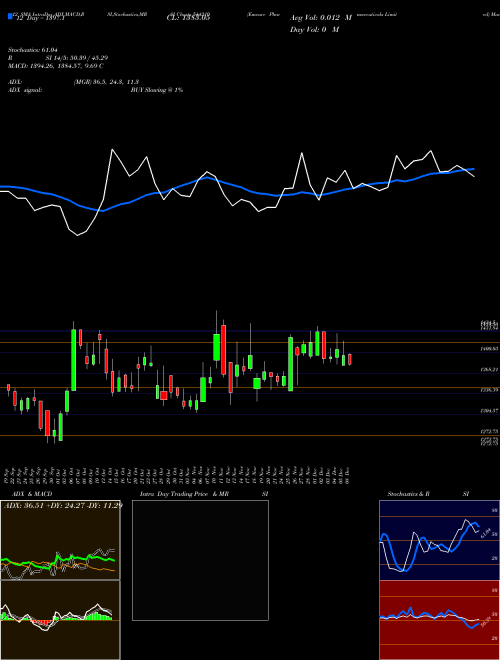Click the ADX (MGR) 36.5, 24.3, 11.3 line
The image size is (500, 660).
click(x=74, y=82)
